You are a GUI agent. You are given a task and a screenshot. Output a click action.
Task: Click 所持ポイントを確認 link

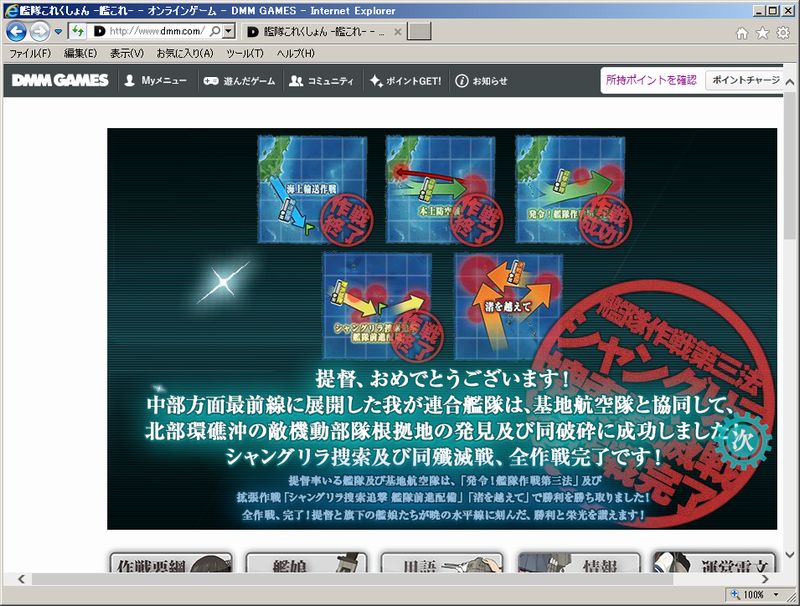tap(651, 80)
